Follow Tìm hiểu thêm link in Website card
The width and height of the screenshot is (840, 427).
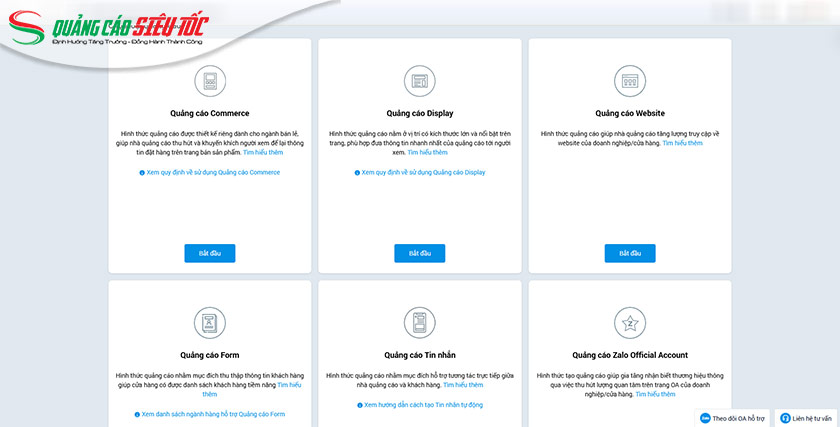click(x=682, y=143)
